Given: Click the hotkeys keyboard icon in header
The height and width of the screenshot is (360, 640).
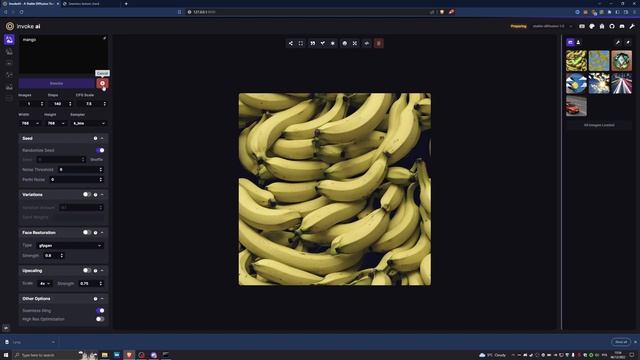Looking at the screenshot, I should tap(582, 26).
